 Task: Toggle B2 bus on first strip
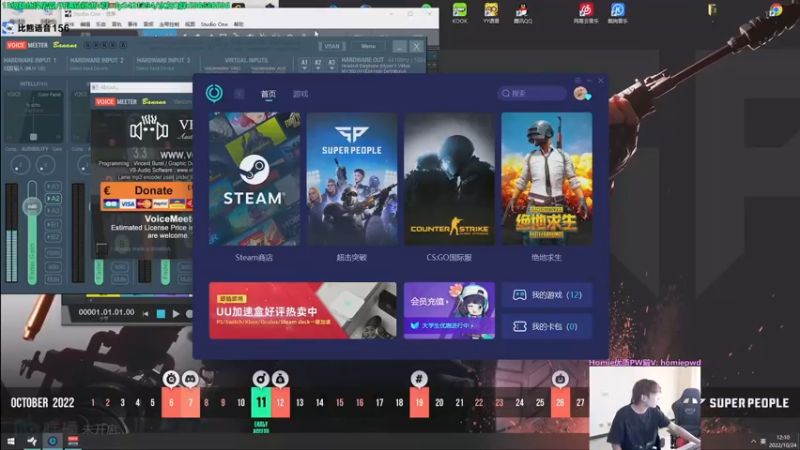53,237
